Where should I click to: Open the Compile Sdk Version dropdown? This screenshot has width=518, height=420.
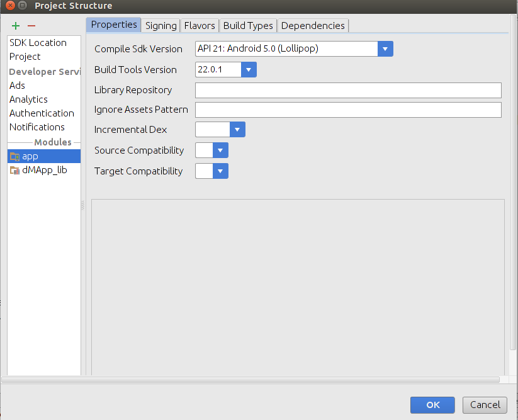[385, 49]
